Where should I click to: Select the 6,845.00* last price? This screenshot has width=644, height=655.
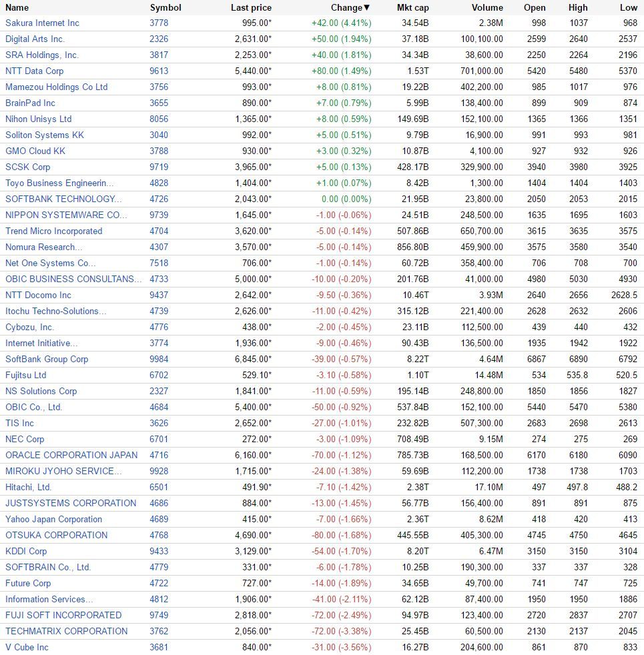[x=253, y=360]
